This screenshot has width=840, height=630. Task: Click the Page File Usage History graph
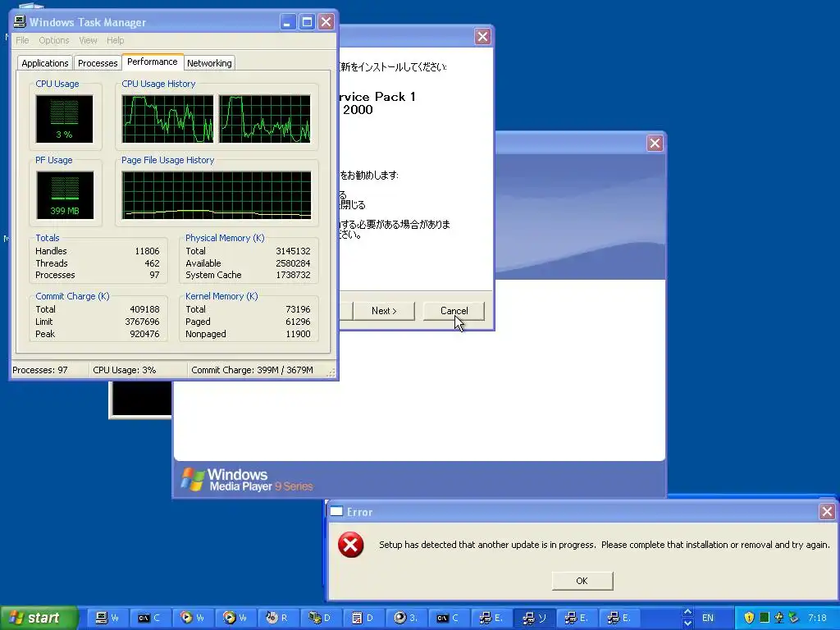[217, 195]
